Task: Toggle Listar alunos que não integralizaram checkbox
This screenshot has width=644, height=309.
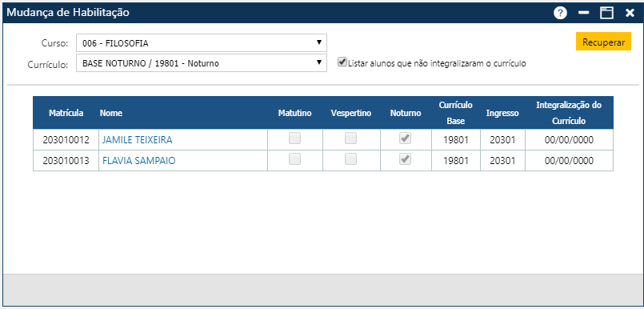Action: 342,62
